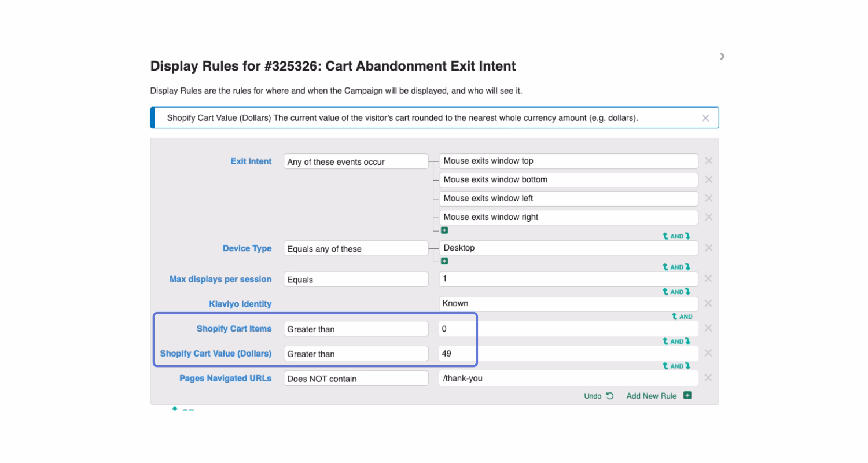Open the 'Any of these events occur' dropdown
The width and height of the screenshot is (868, 463).
(356, 161)
